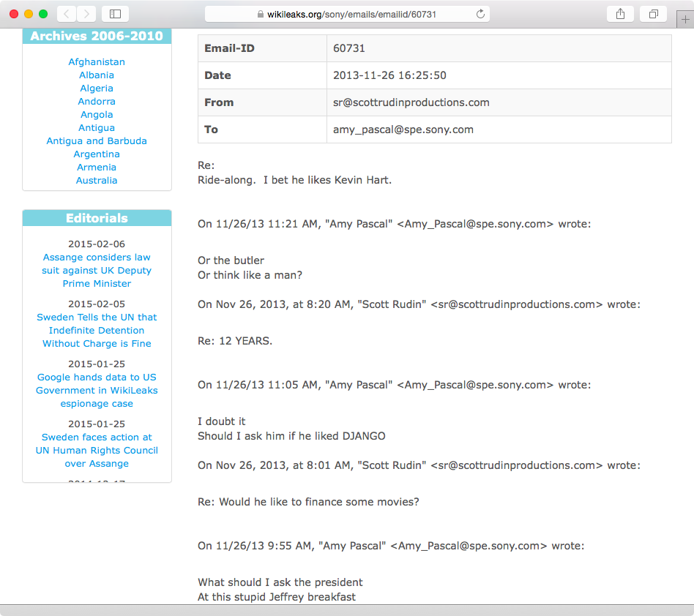
Task: Zoom the window with the green button
Action: click(x=43, y=14)
